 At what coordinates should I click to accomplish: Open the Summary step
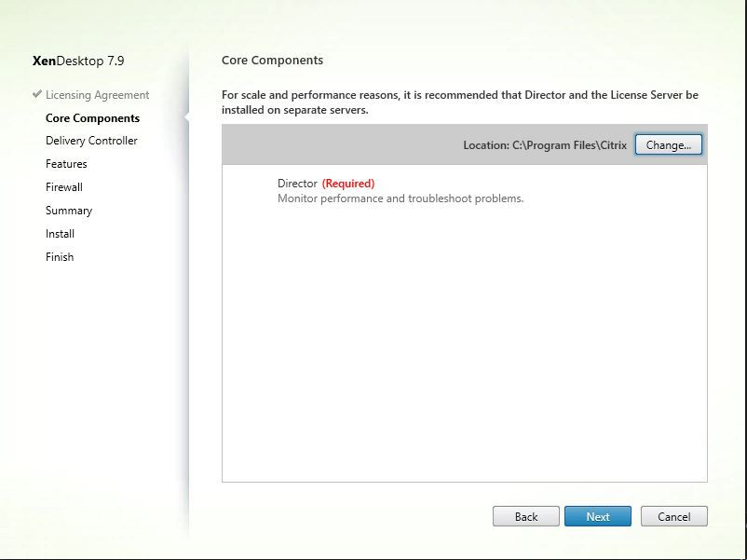(69, 211)
